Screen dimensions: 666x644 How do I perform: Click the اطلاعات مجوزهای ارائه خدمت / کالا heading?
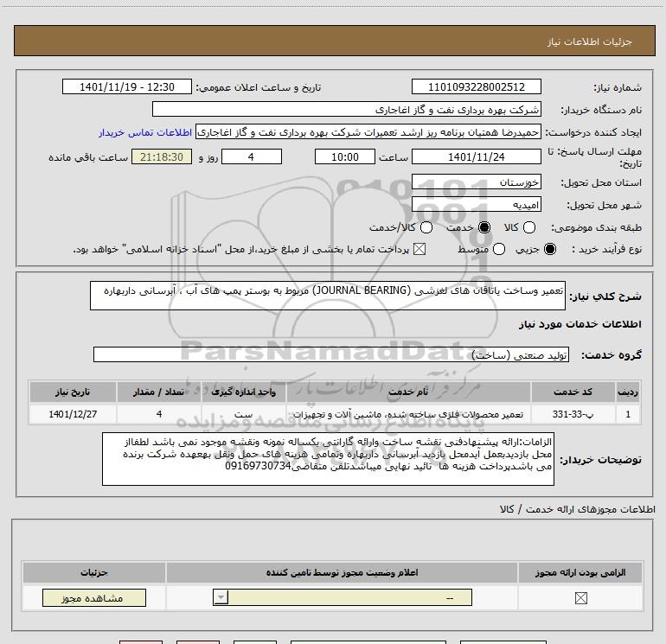[x=577, y=509]
